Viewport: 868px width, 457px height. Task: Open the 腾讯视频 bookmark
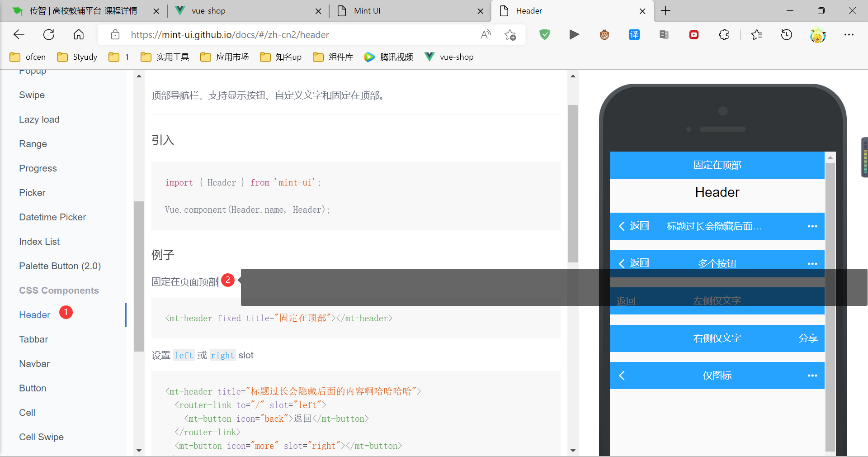(x=389, y=57)
